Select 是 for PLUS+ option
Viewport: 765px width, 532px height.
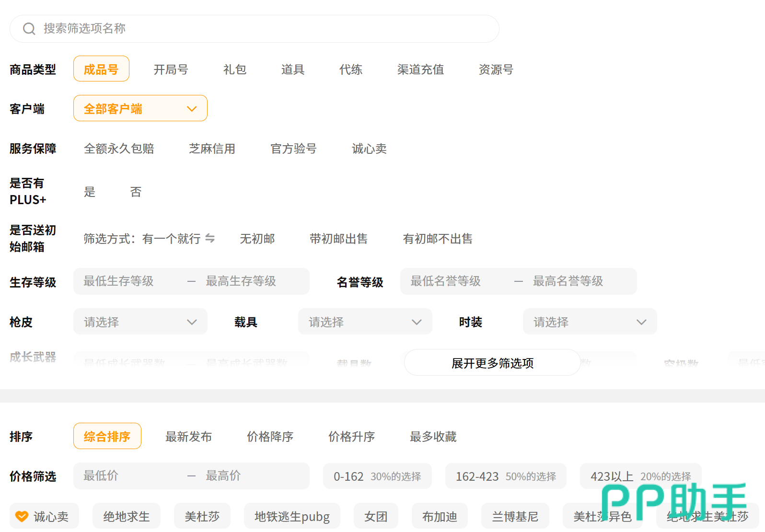click(90, 192)
